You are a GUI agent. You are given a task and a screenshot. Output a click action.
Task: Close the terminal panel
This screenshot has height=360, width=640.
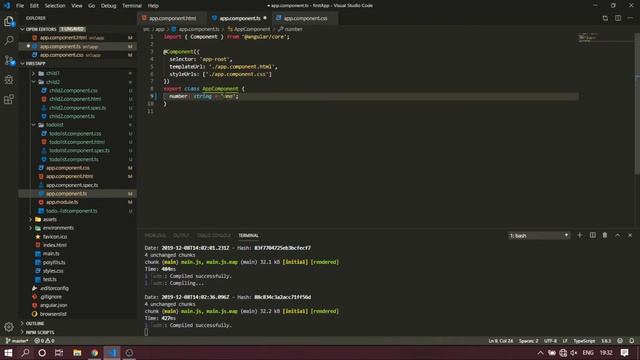[630, 236]
